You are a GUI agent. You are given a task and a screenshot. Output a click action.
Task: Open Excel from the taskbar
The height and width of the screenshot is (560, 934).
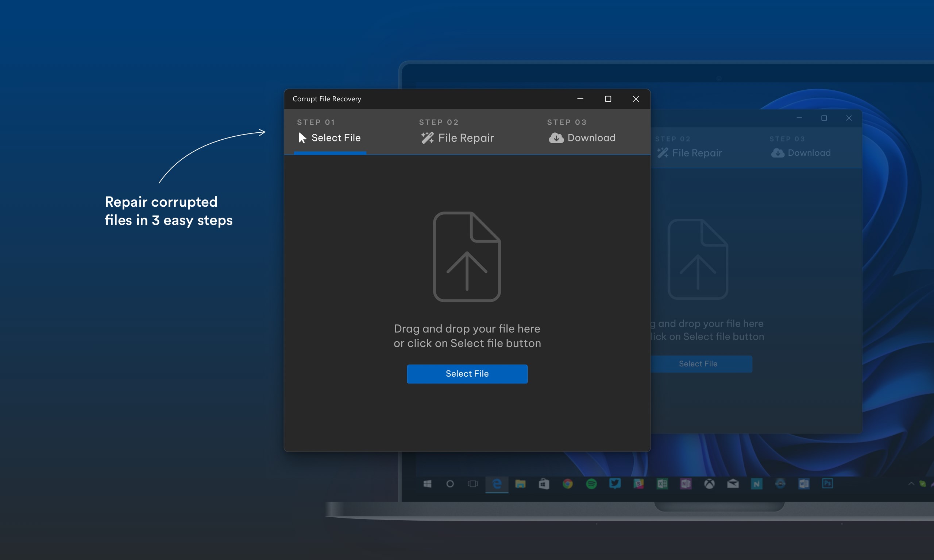pos(662,484)
